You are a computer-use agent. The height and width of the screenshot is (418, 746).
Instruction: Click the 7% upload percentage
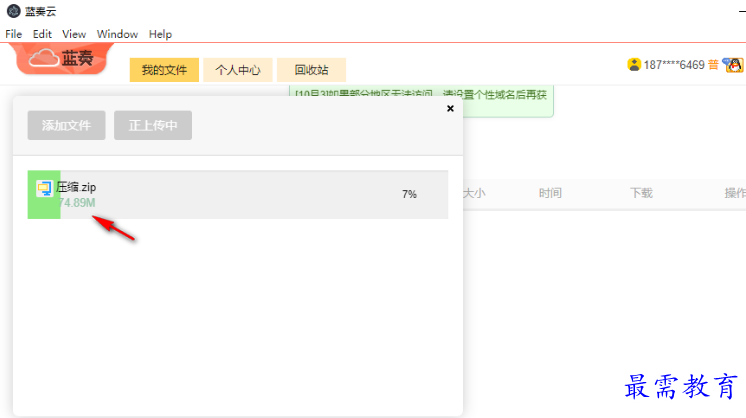[409, 194]
